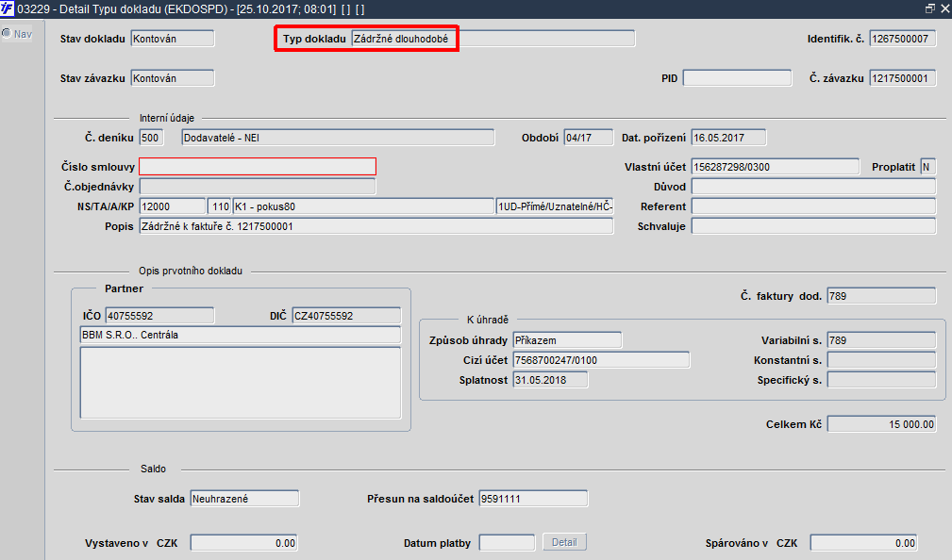Click the empty Datum platby field
Image resolution: width=952 pixels, height=560 pixels.
pos(507,542)
